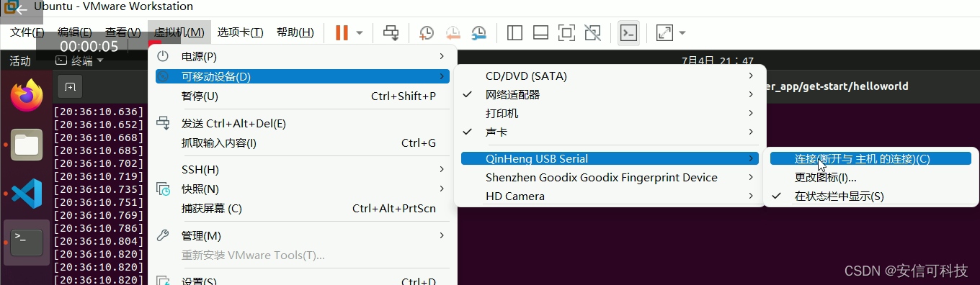This screenshot has width=980, height=285.
Task: Expand Shenzhen Goodix Fingerprint Device submenu
Action: click(610, 177)
